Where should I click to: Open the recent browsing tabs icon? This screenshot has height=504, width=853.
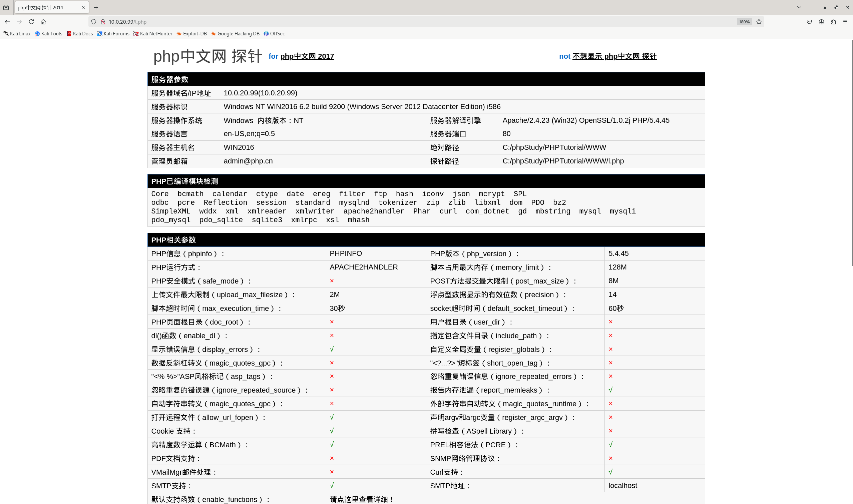6,7
